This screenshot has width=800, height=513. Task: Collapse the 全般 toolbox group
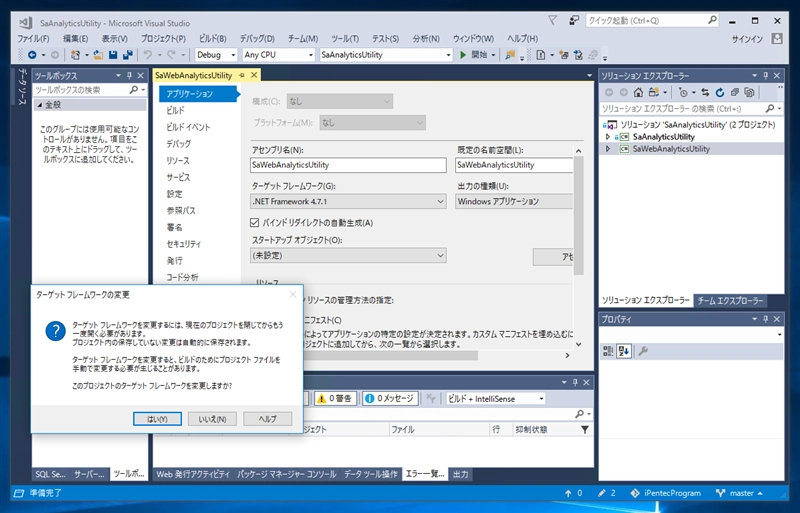40,105
